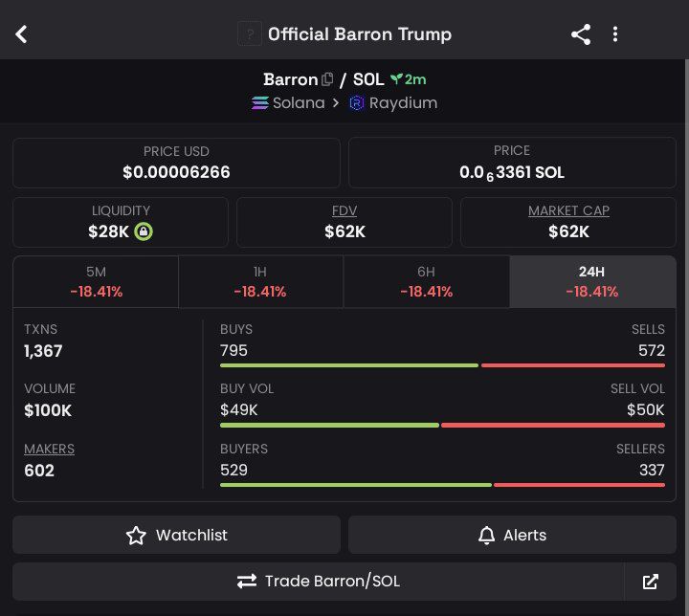
Task: Click the 'SOL' quote symbol text
Action: pyautogui.click(x=368, y=79)
